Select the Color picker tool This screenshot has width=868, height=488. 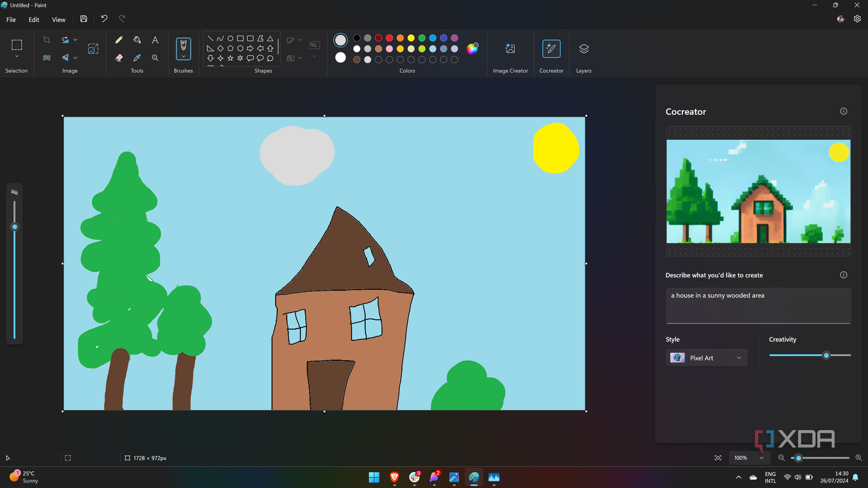point(137,58)
